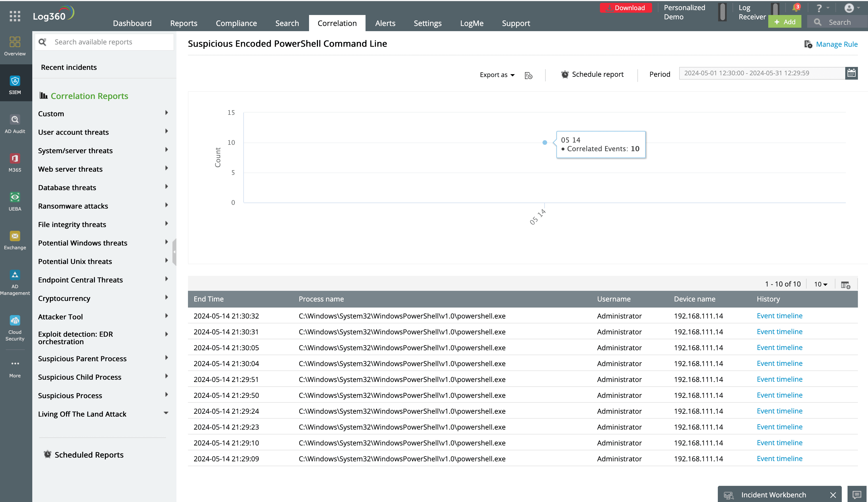Open the UEBA module icon

[x=15, y=201]
